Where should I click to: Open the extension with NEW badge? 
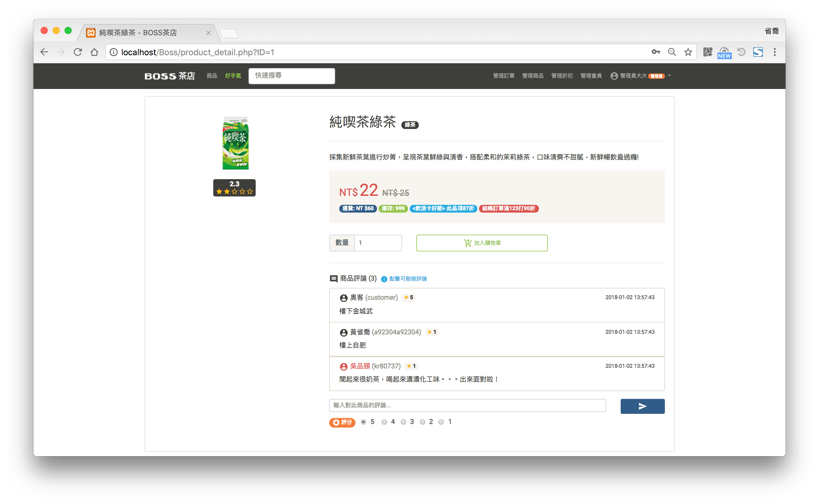724,53
